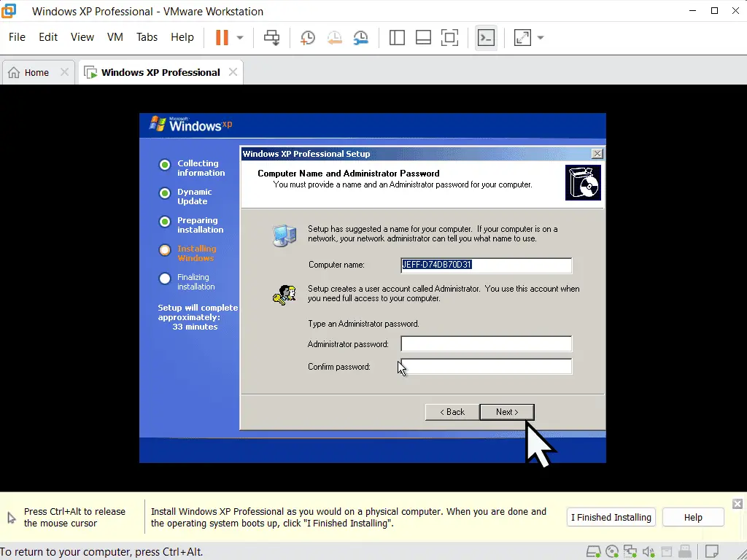This screenshot has width=747, height=560.
Task: Click the Help button in the hint bar
Action: coord(693,517)
